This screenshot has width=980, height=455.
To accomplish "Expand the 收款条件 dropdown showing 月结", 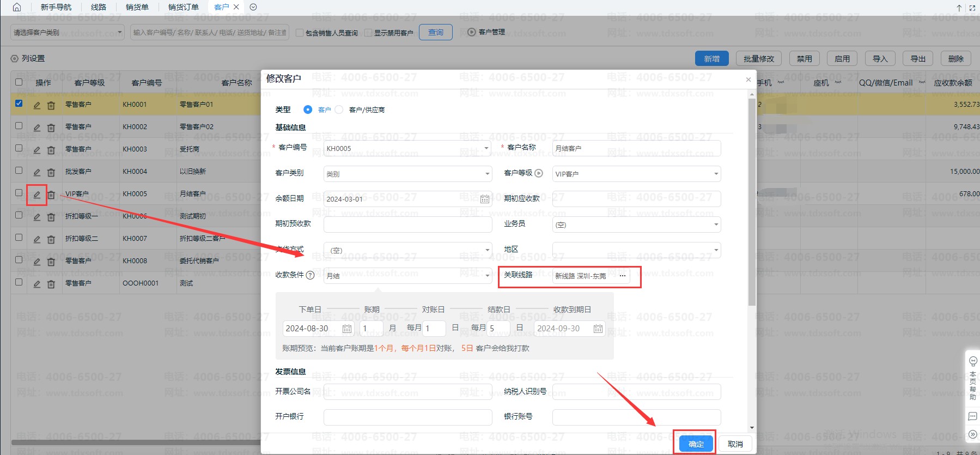I will pyautogui.click(x=487, y=276).
